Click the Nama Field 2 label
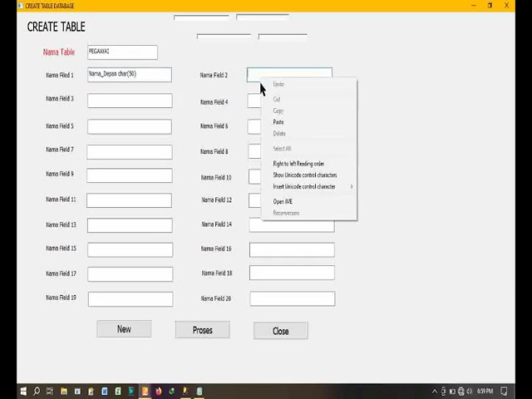 click(x=214, y=75)
